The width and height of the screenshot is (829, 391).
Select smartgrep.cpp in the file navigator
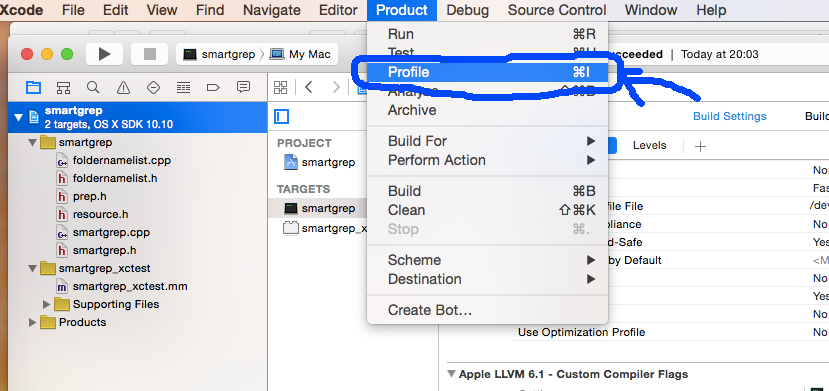coord(111,232)
